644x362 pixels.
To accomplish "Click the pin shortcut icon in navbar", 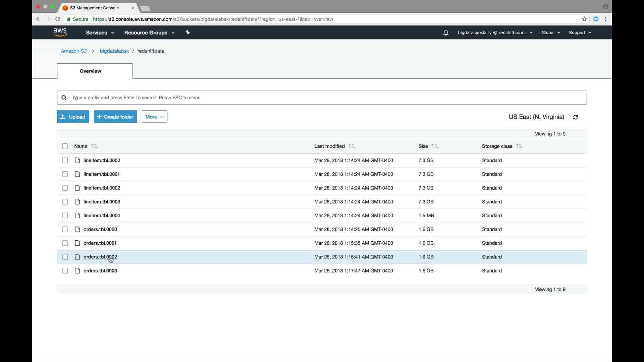I will click(187, 33).
